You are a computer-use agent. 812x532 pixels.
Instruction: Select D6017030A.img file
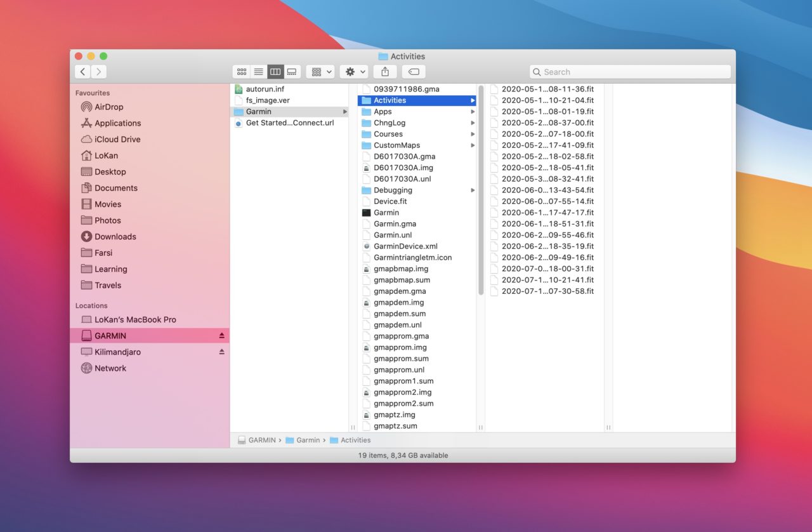(417, 168)
